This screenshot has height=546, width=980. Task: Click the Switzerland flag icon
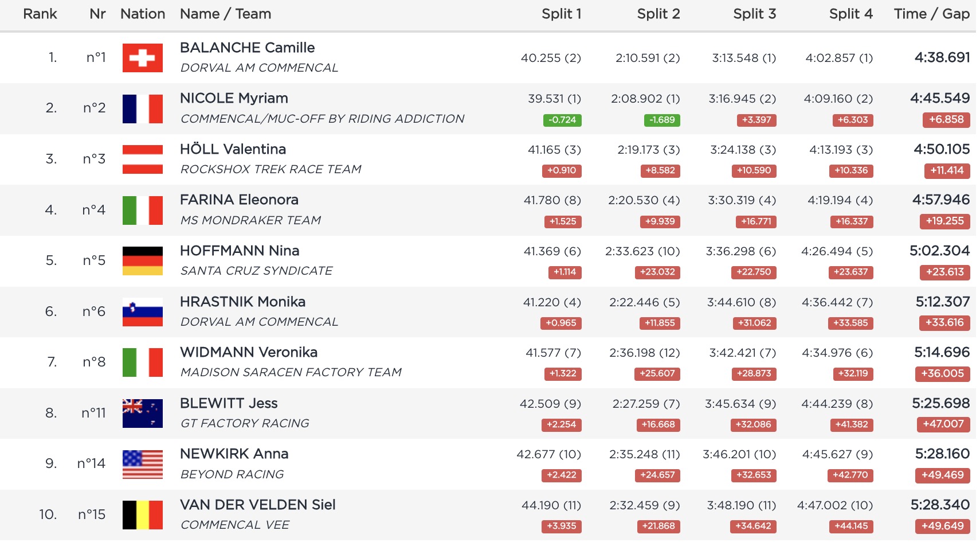pyautogui.click(x=142, y=58)
